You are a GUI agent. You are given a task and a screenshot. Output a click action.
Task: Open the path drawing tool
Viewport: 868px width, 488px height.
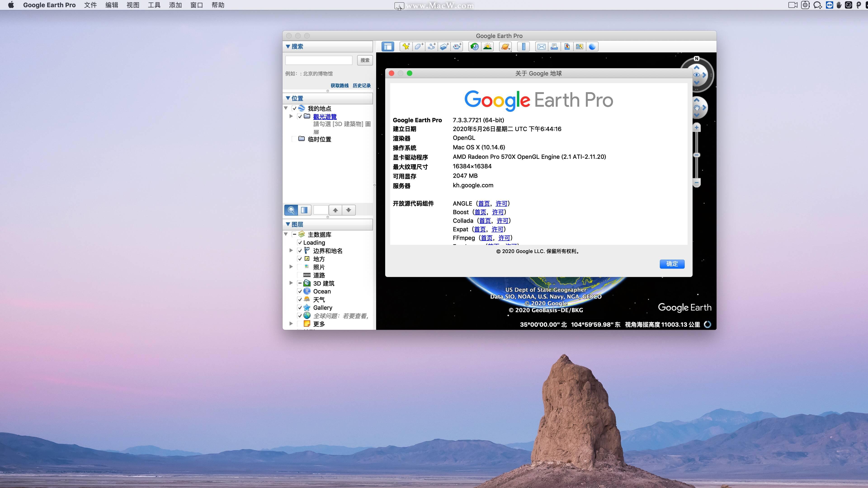(x=431, y=47)
